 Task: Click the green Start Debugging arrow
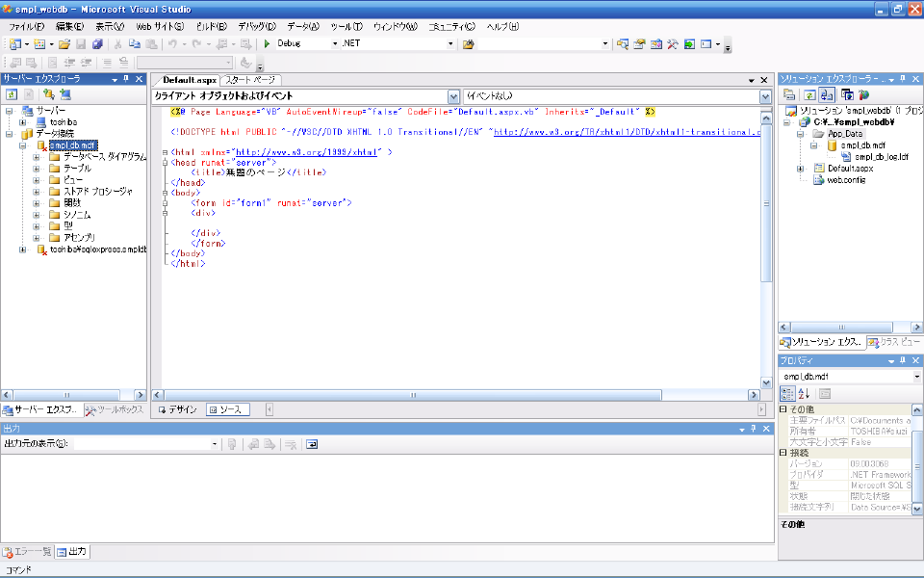pos(267,43)
